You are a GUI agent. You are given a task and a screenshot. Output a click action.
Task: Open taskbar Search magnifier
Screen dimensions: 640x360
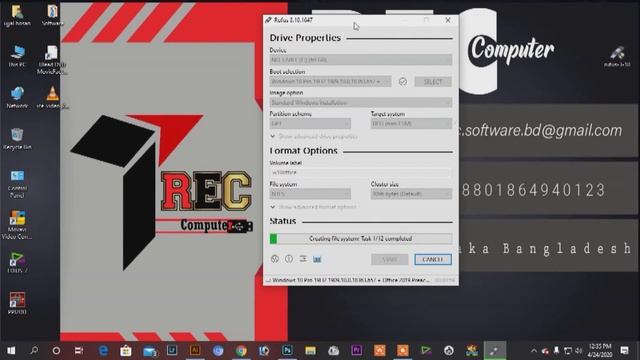[34, 350]
